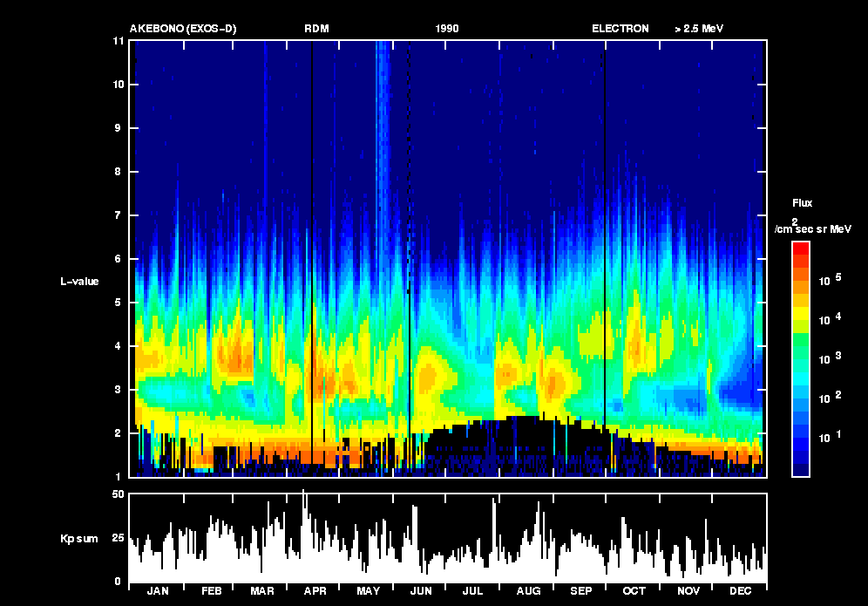
Task: Click the OCT month label
Action: pyautogui.click(x=634, y=591)
